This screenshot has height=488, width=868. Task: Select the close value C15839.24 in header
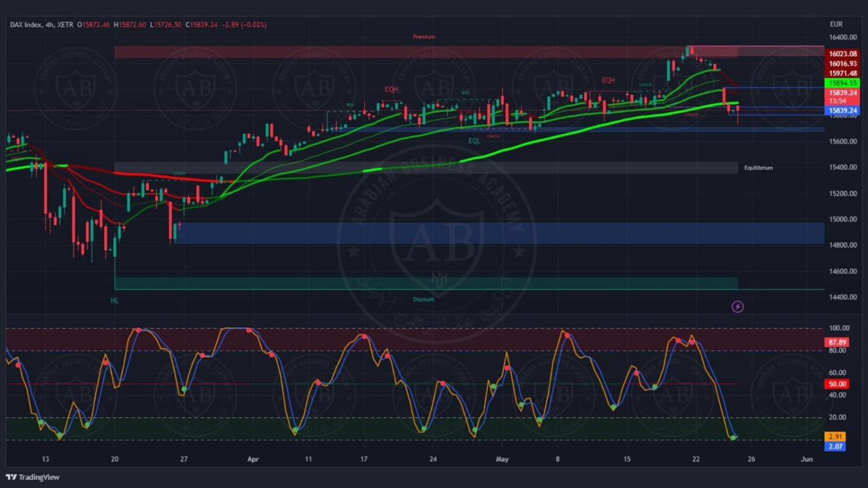click(x=201, y=25)
